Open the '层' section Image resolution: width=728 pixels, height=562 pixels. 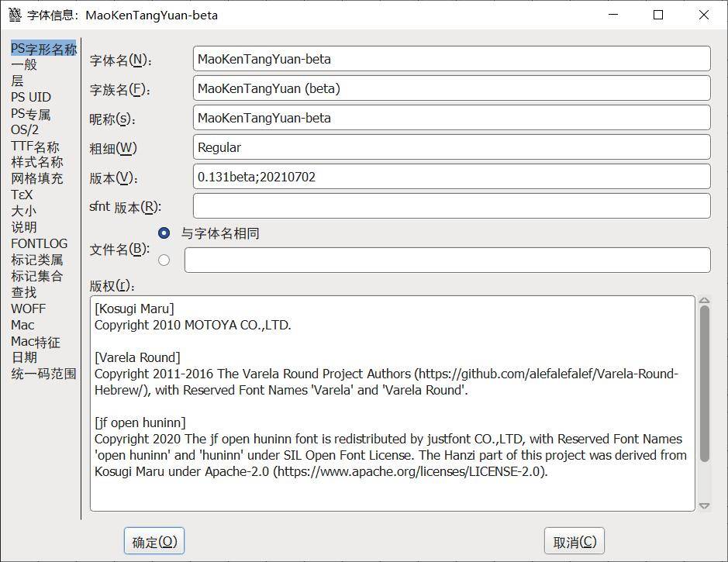(x=17, y=81)
